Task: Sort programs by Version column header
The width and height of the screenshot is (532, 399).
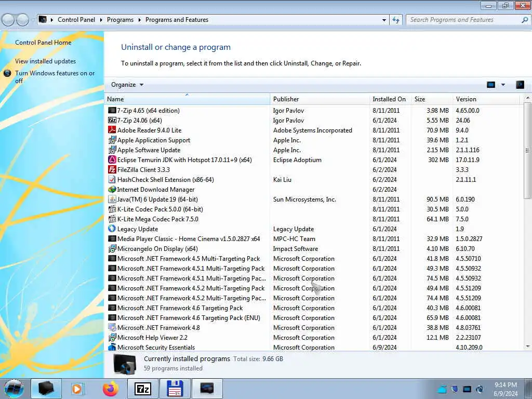Action: pyautogui.click(x=486, y=99)
